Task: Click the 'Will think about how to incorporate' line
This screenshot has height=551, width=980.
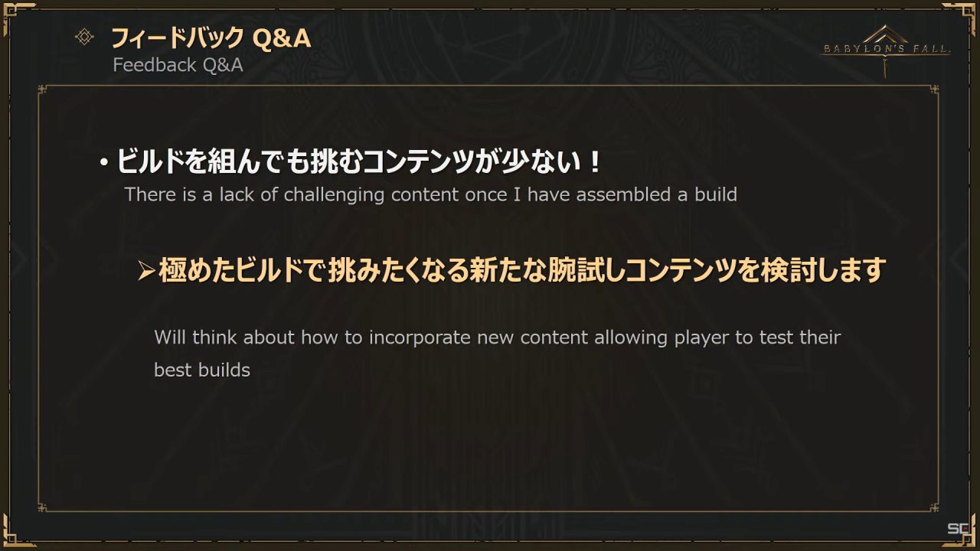Action: pos(497,337)
